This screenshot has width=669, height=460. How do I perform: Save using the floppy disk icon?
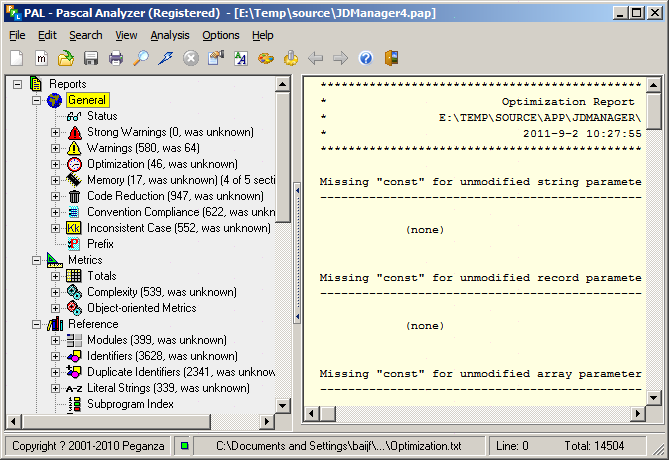click(x=91, y=58)
